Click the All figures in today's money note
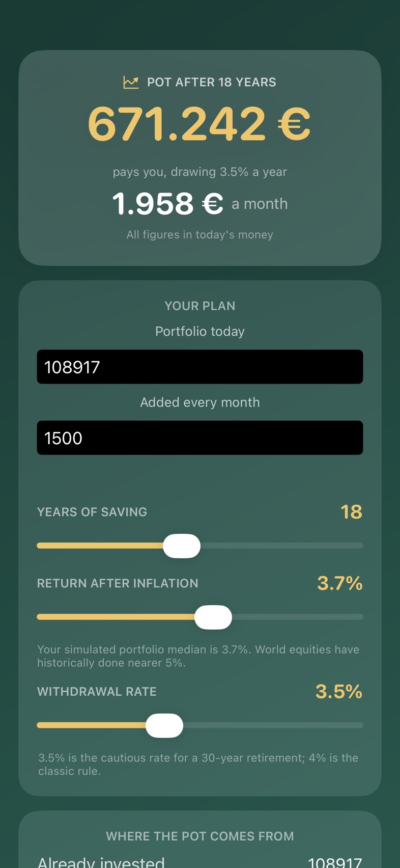The width and height of the screenshot is (400, 868). click(200, 235)
